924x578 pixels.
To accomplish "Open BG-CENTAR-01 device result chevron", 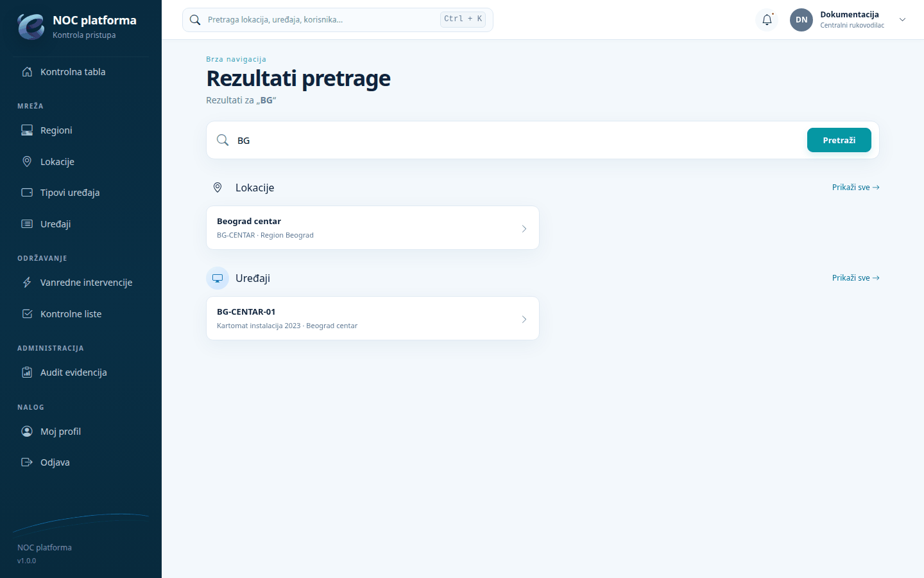I will (x=524, y=319).
